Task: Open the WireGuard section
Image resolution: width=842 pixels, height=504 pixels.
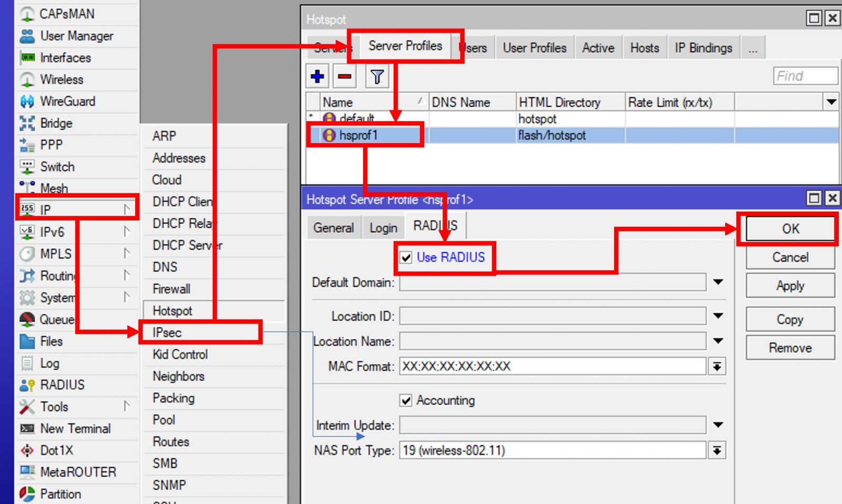Action: 68,102
